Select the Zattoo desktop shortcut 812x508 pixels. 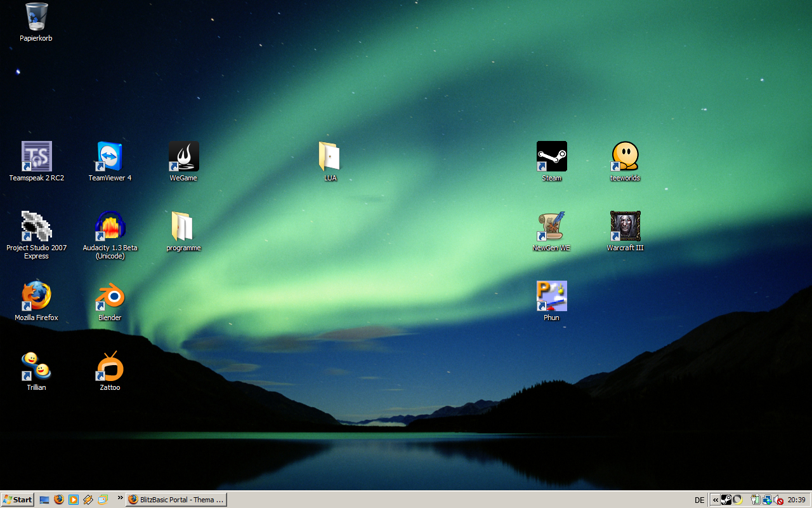point(110,366)
